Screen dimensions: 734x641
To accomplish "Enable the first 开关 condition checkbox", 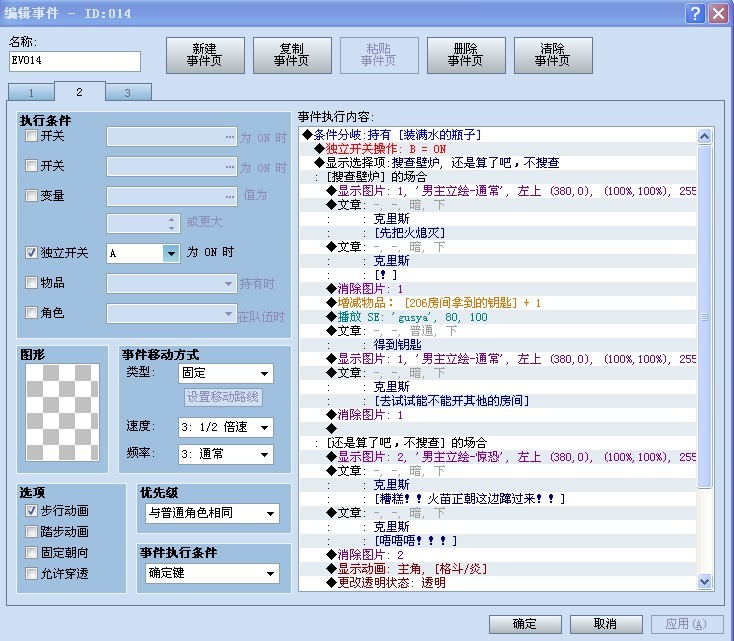I will tap(31, 136).
